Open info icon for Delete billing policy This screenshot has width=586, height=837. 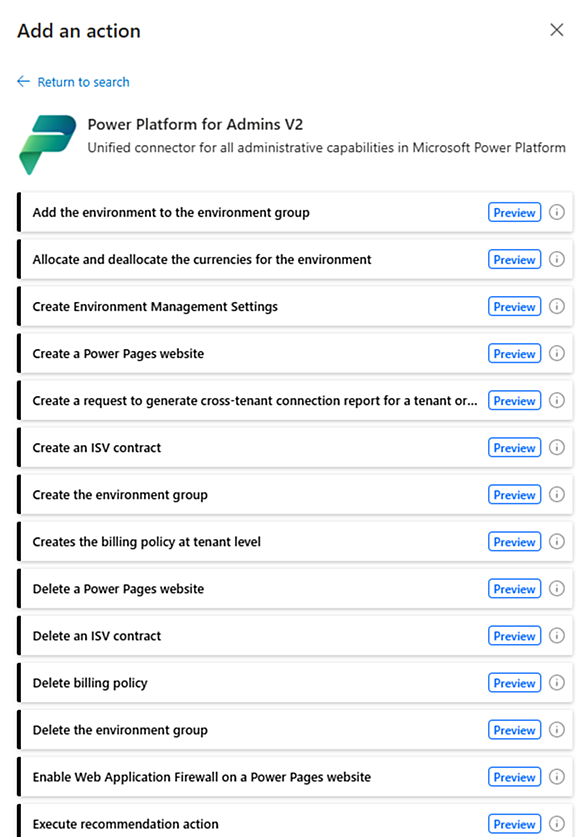click(x=557, y=683)
